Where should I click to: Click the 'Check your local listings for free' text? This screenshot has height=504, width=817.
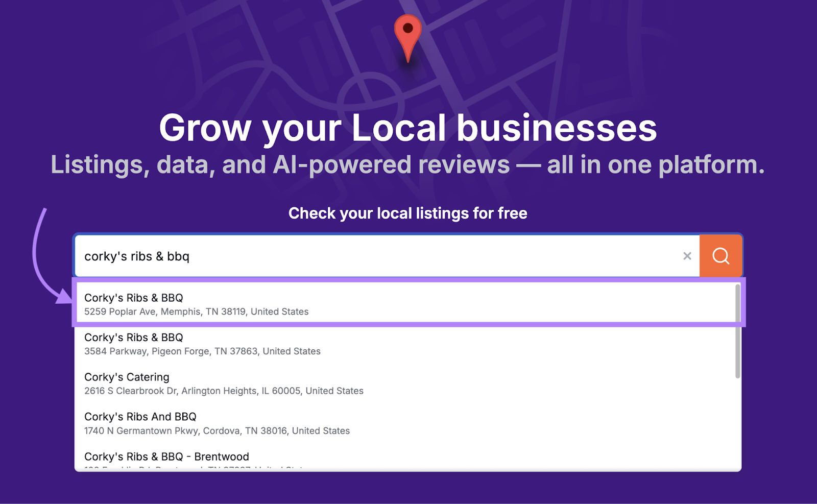pos(408,213)
